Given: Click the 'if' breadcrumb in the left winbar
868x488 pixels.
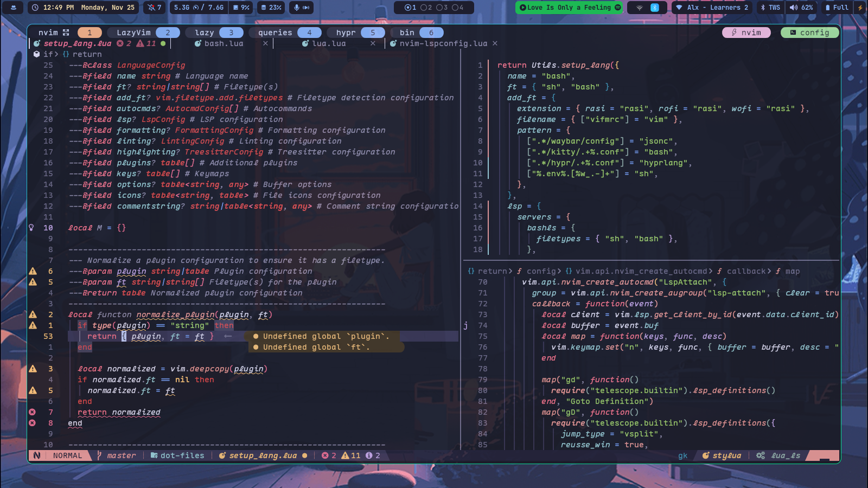Looking at the screenshot, I should click(48, 54).
